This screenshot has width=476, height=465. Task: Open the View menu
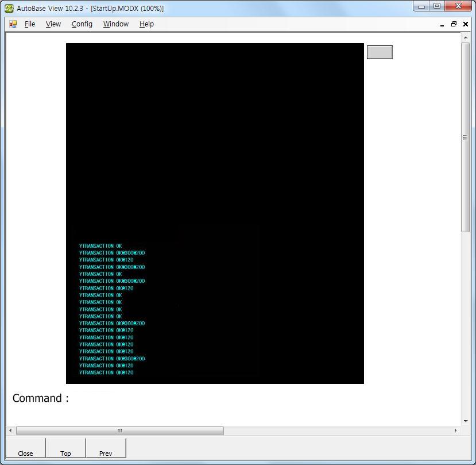pyautogui.click(x=53, y=24)
